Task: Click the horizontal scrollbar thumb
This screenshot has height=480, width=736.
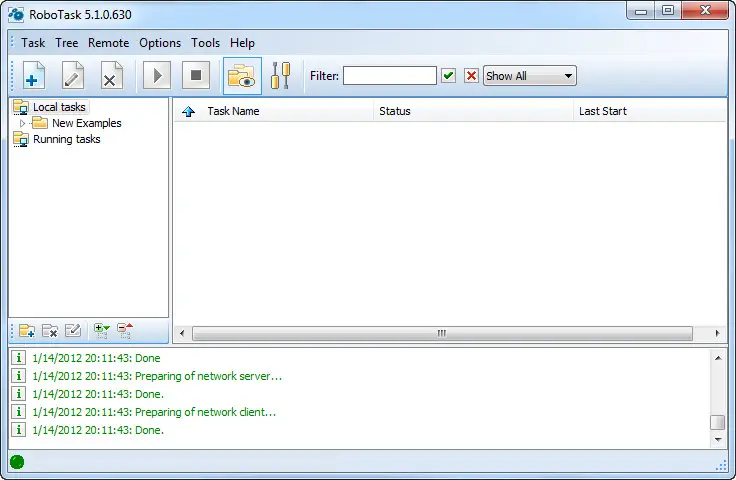Action: click(x=442, y=334)
